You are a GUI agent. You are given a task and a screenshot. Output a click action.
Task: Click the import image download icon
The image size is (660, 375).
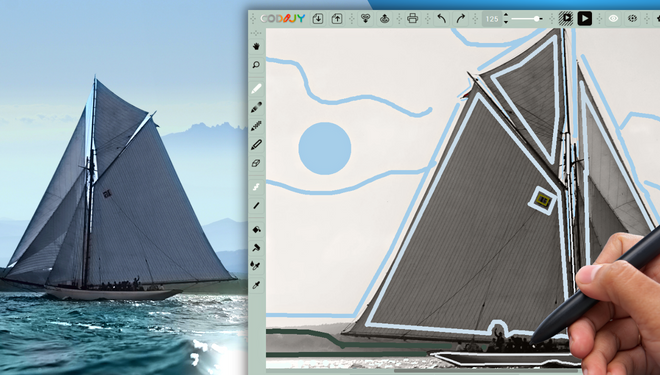click(318, 19)
